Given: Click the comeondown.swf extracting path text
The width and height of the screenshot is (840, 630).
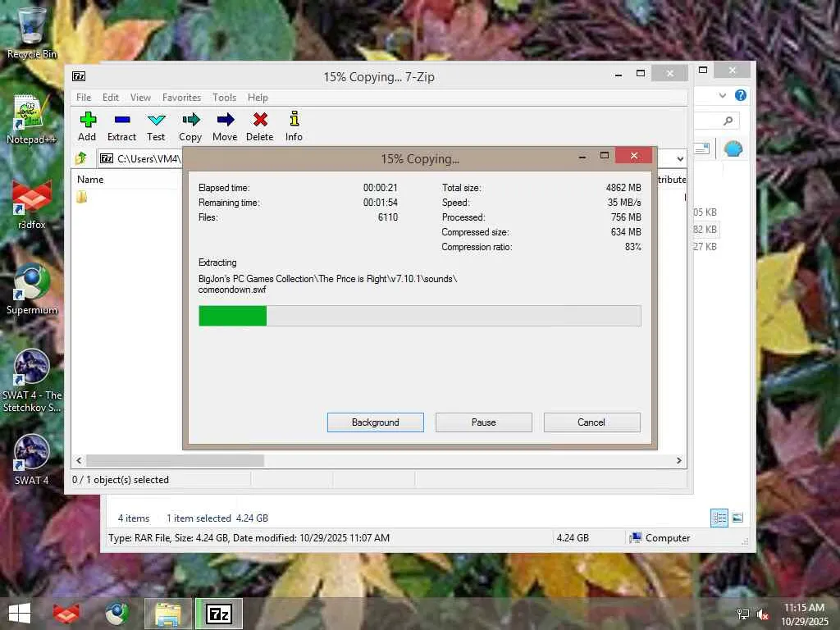Looking at the screenshot, I should coord(327,284).
